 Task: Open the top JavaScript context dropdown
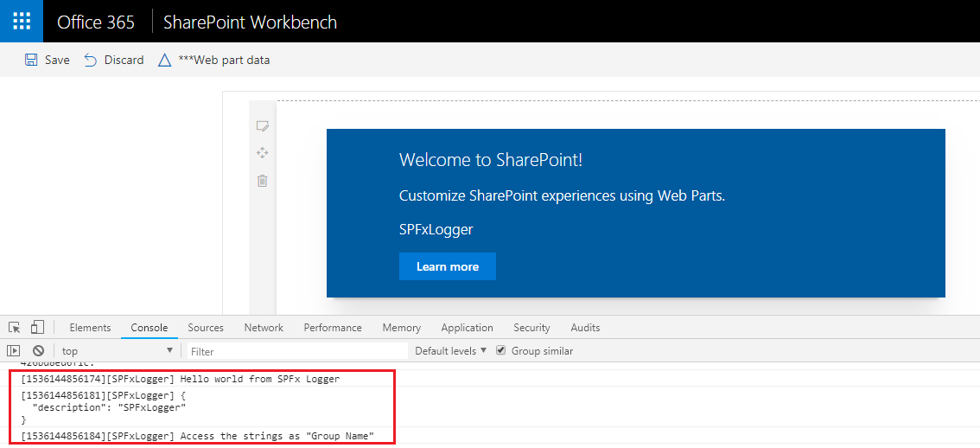coord(117,351)
